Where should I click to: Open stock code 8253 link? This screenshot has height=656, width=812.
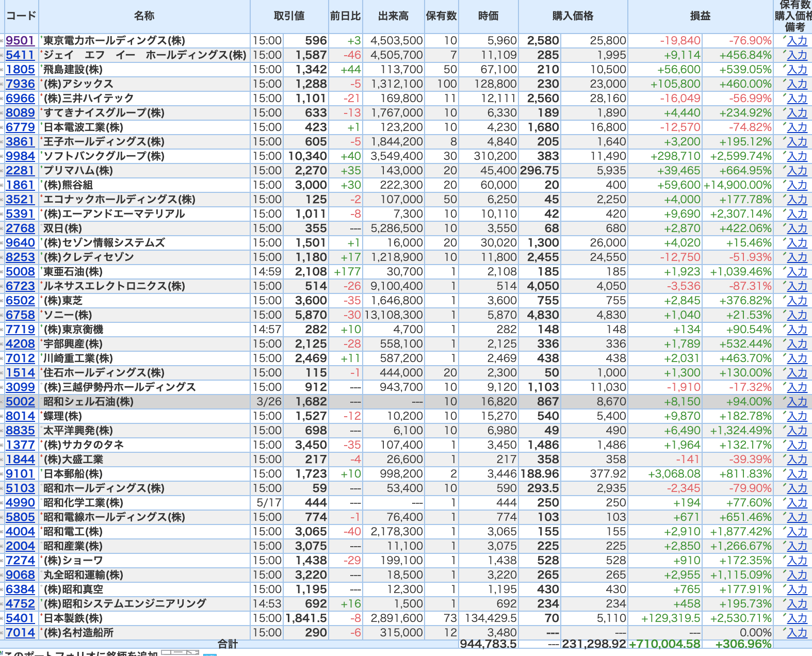[20, 257]
